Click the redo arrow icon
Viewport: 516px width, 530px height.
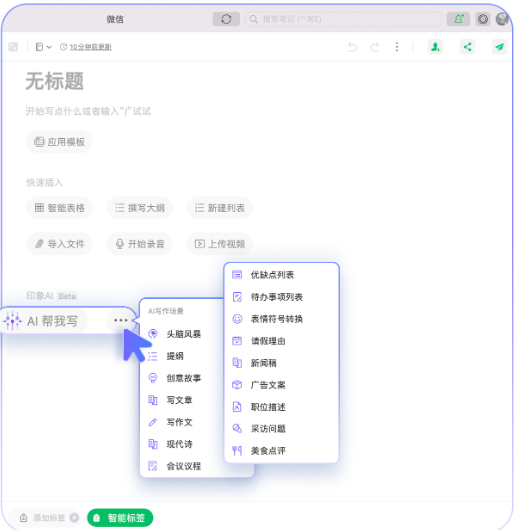(x=375, y=47)
